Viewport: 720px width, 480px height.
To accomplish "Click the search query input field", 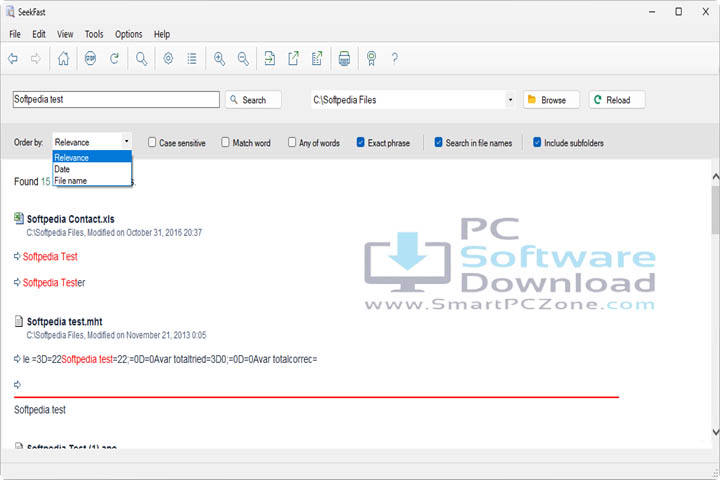I will [x=116, y=99].
